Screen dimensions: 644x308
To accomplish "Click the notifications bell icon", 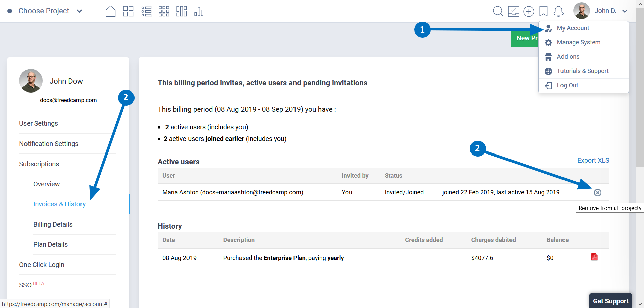I will pos(558,11).
